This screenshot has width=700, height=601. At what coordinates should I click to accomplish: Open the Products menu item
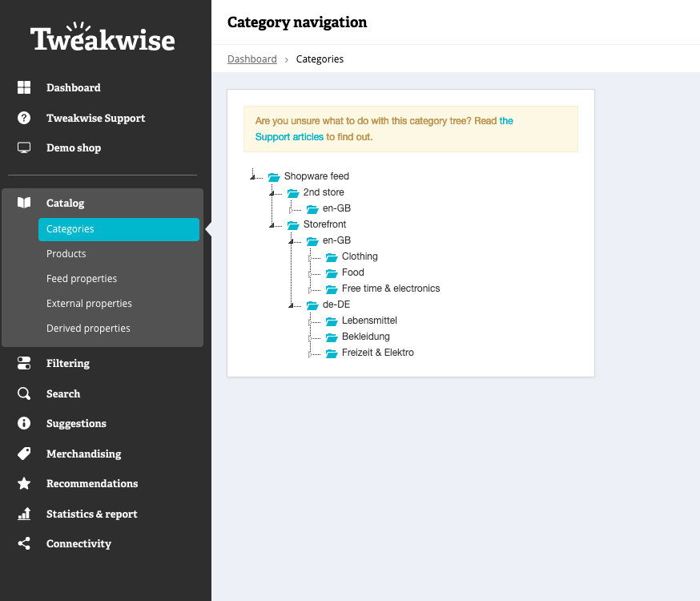(x=66, y=253)
